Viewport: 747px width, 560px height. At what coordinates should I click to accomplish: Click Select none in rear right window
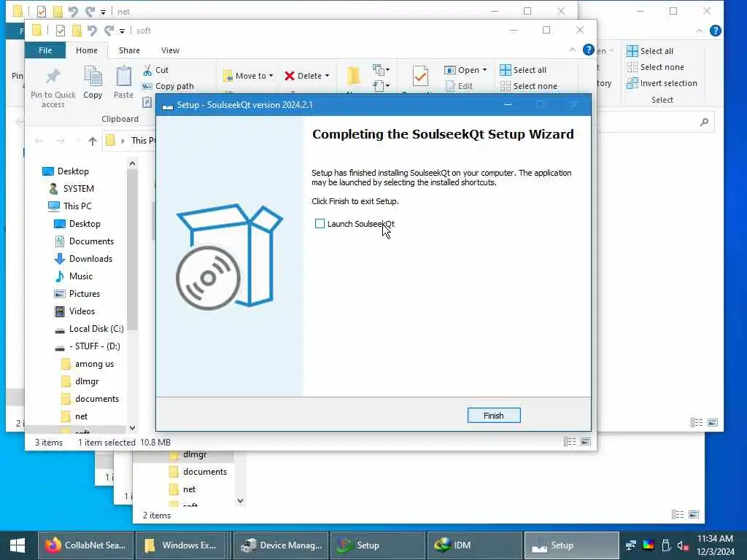pyautogui.click(x=656, y=67)
